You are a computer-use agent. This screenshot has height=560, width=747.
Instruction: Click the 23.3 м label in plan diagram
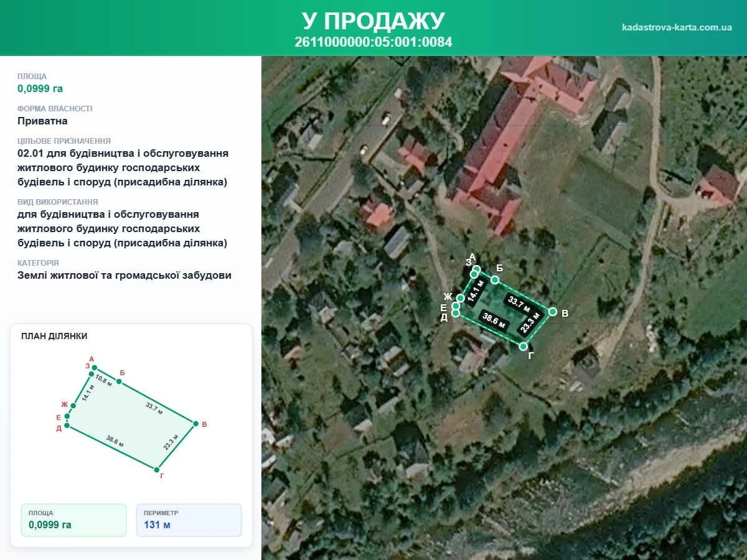[171, 442]
